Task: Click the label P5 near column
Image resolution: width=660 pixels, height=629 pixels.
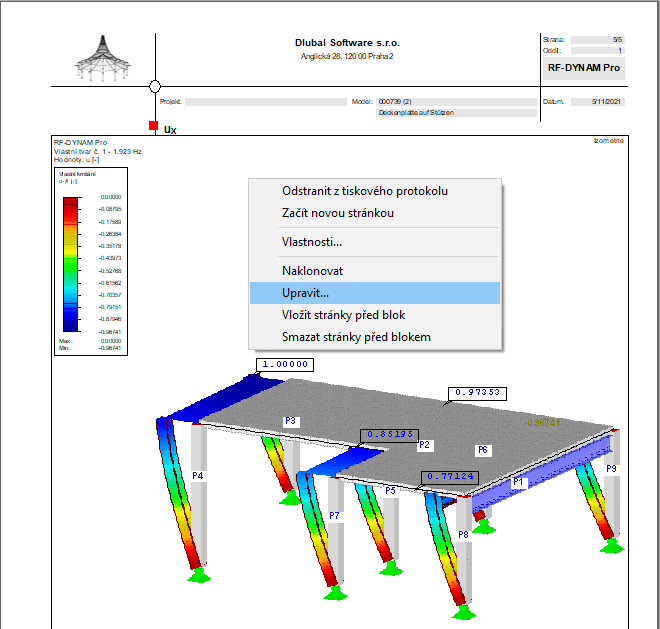Action: tap(390, 491)
